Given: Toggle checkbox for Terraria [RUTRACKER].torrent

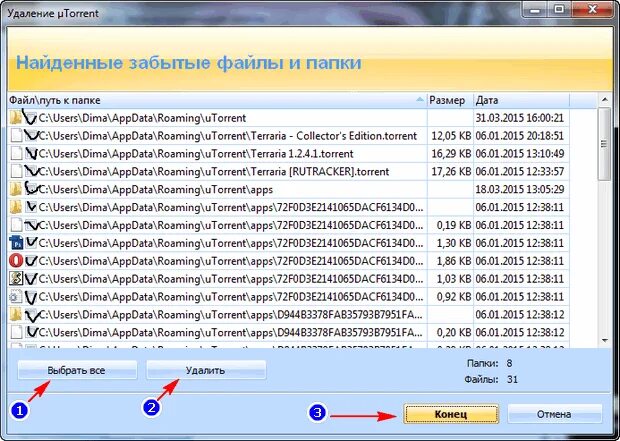Looking at the screenshot, I should pyautogui.click(x=31, y=171).
